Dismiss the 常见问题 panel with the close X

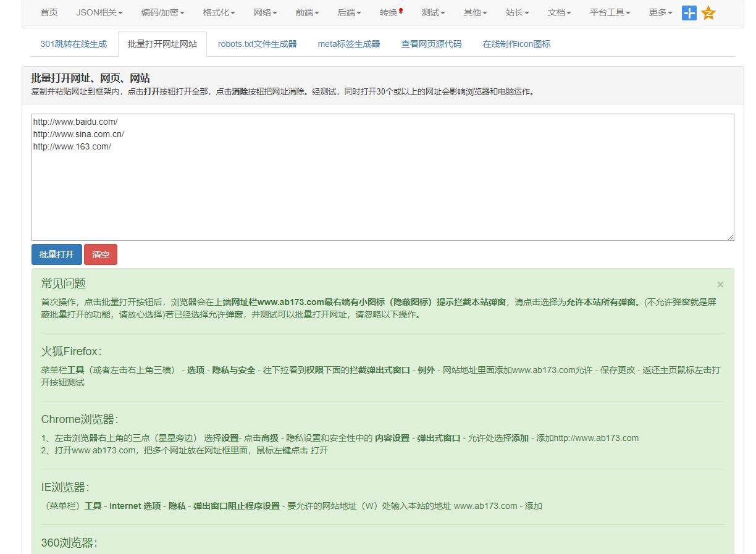(x=720, y=285)
